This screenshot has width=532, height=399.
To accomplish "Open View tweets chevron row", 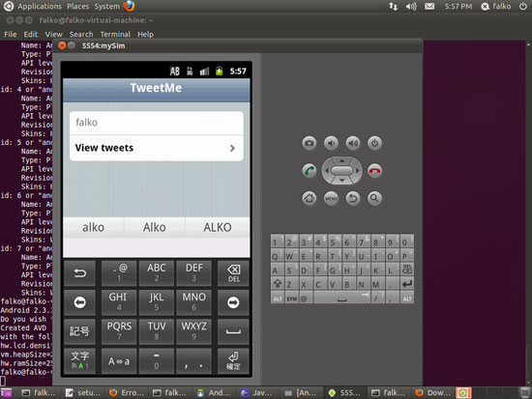I will 157,148.
